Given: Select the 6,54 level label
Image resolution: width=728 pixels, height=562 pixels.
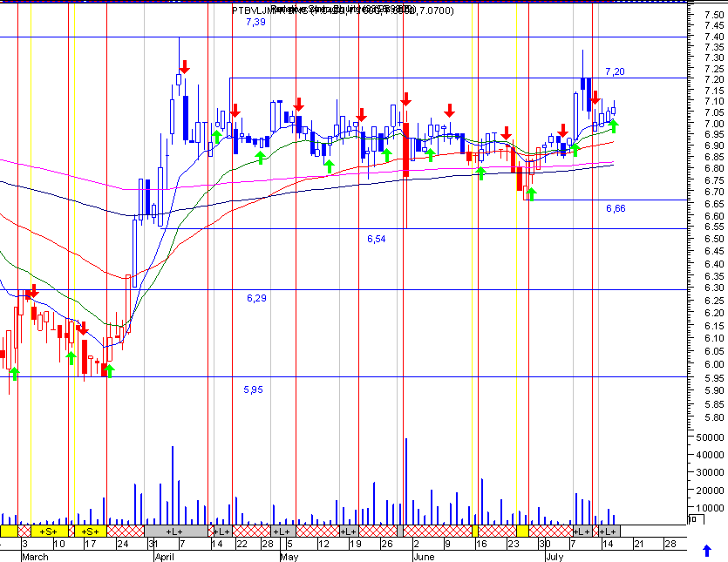Looking at the screenshot, I should click(x=376, y=239).
